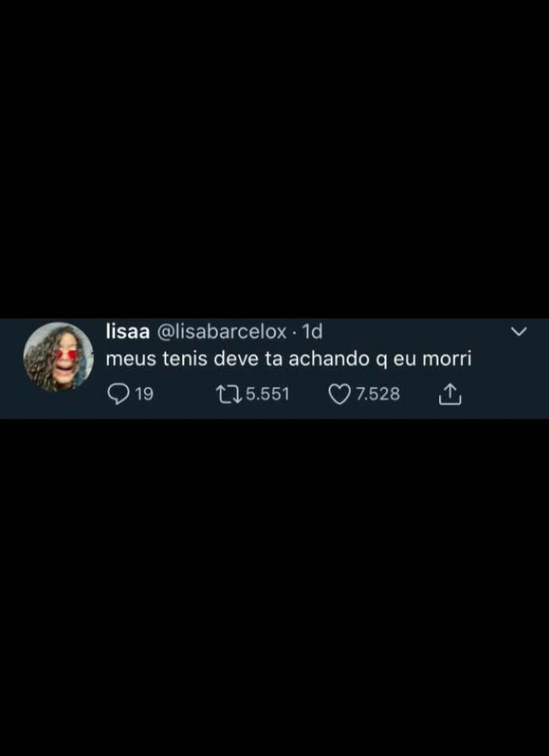Click the reply count 19
Image resolution: width=549 pixels, height=756 pixels.
pyautogui.click(x=143, y=394)
